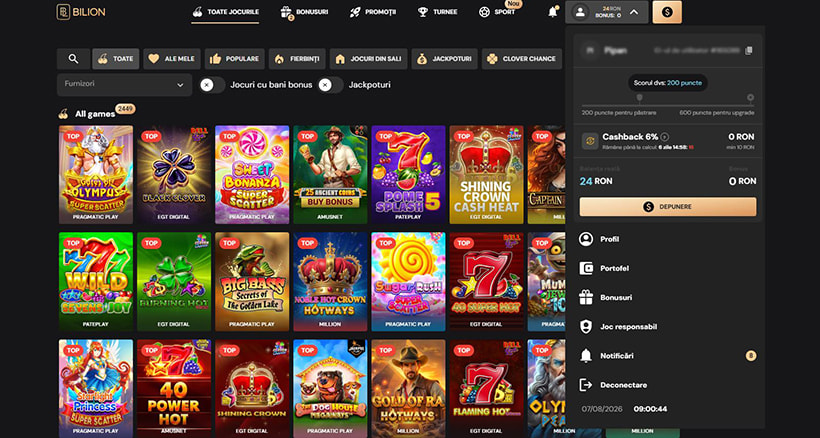
Task: Launch The Dog House Megaways
Action: (331, 388)
